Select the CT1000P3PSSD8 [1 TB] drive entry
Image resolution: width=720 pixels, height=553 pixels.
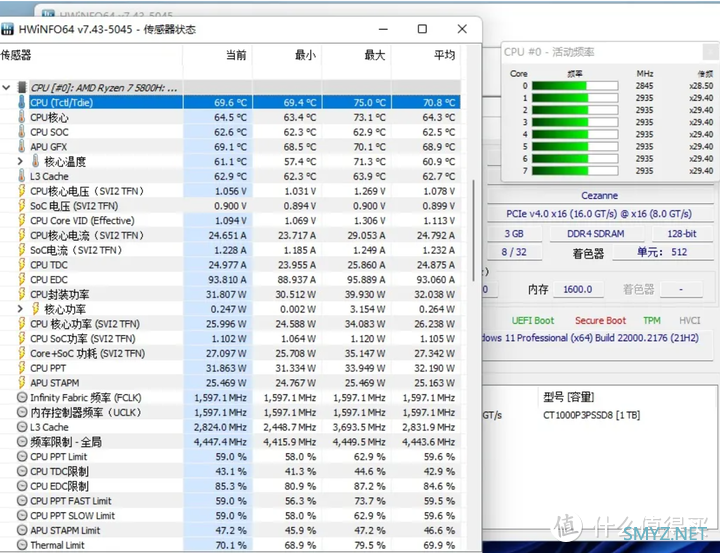coord(591,415)
